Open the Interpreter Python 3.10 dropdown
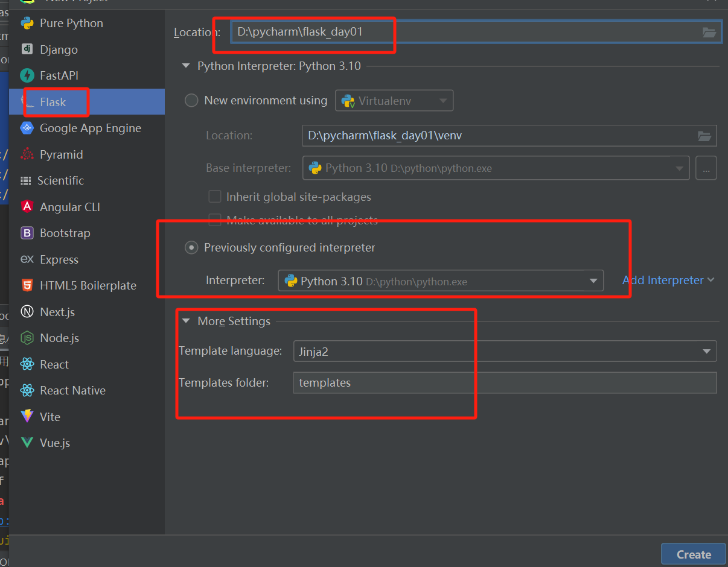This screenshot has width=728, height=567. coord(441,281)
